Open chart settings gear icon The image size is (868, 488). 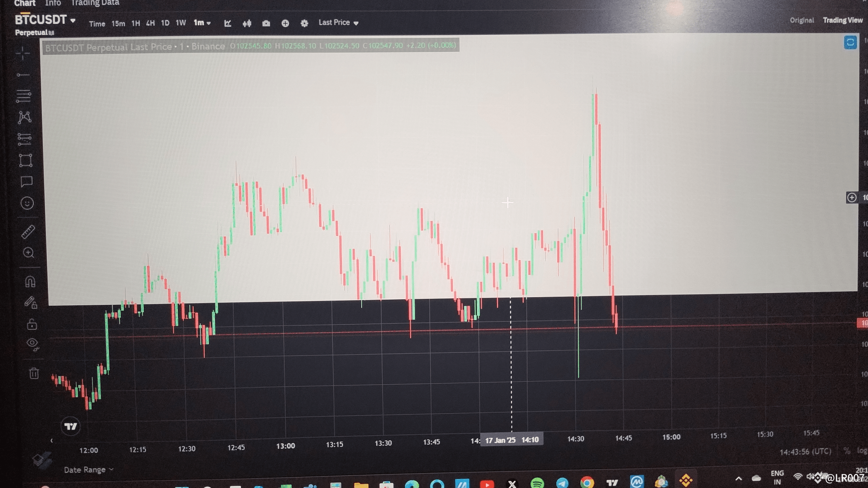click(x=304, y=23)
